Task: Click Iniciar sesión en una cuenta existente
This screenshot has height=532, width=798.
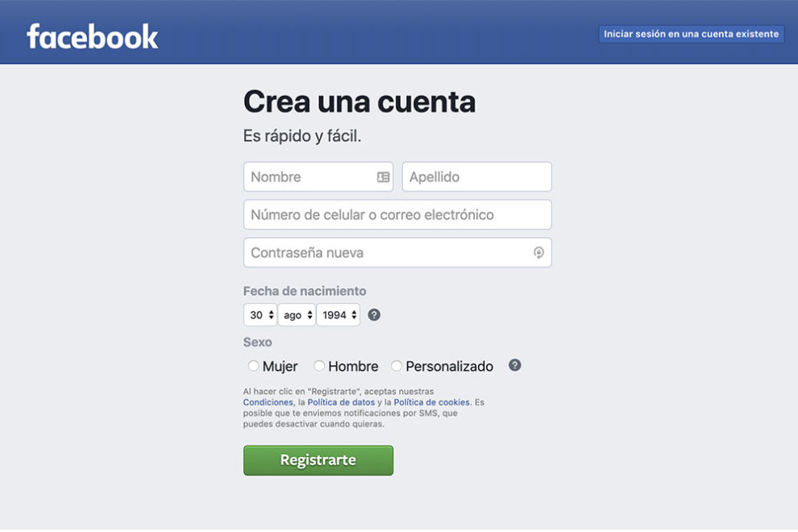Action: (x=691, y=34)
